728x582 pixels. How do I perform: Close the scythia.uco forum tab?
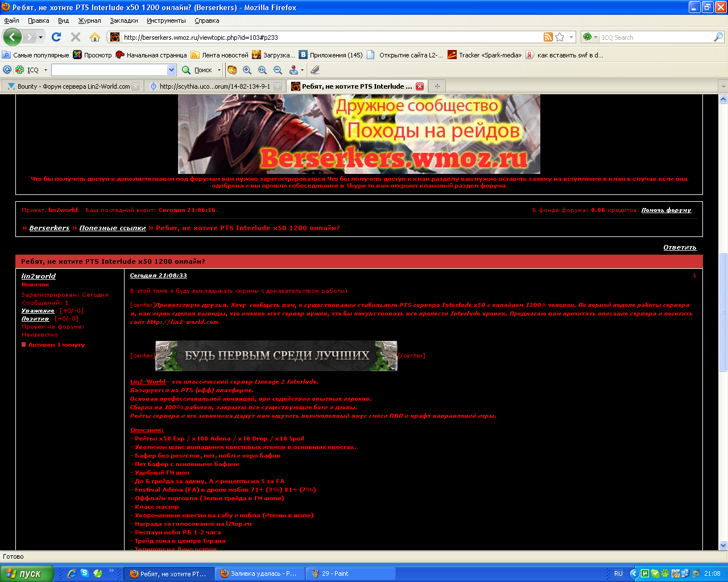pos(278,86)
